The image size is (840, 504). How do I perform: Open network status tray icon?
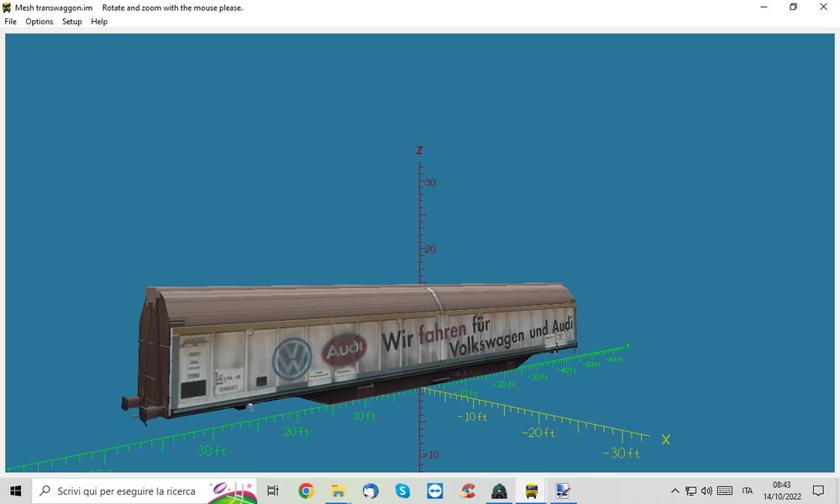[691, 491]
